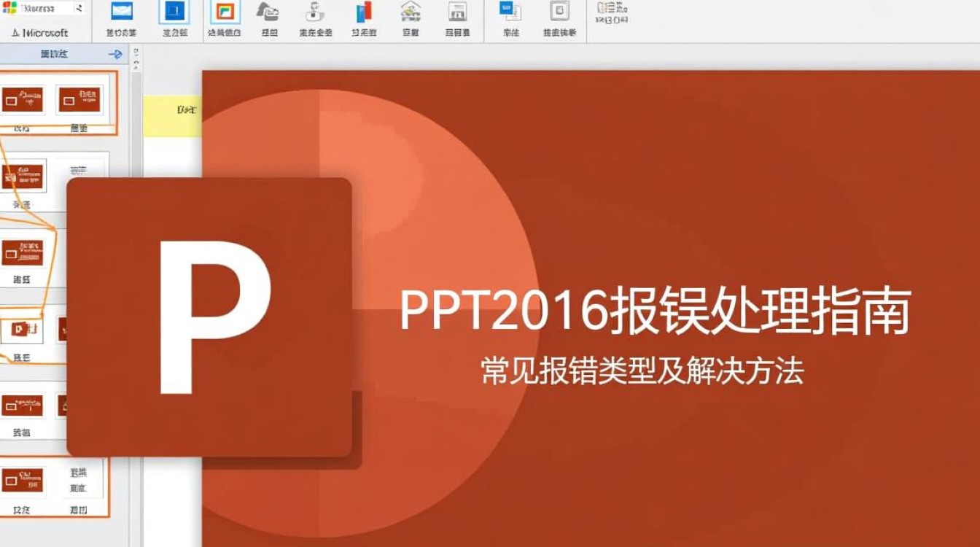Select the bottom-left red thumbnail in the panel
Screen dimensions: 980x547
pyautogui.click(x=22, y=480)
